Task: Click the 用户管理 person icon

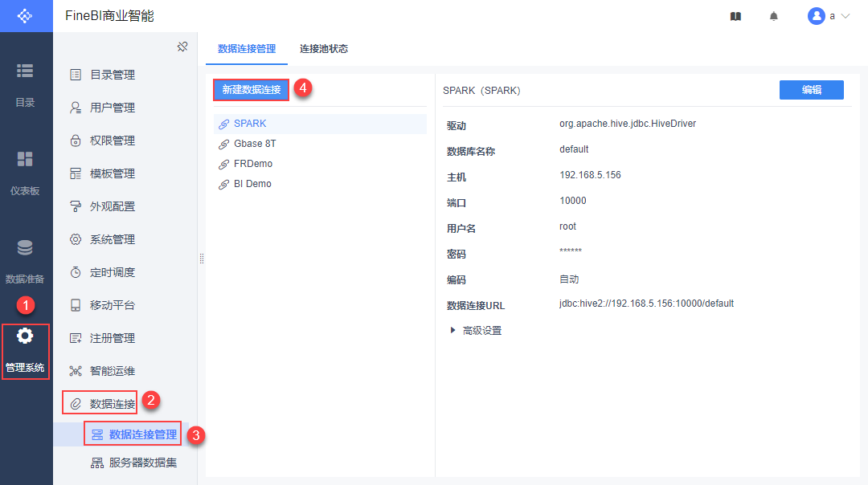Action: pos(76,108)
